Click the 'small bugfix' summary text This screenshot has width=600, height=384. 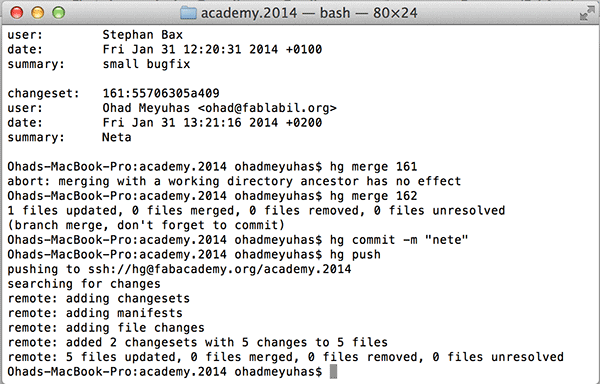[146, 64]
